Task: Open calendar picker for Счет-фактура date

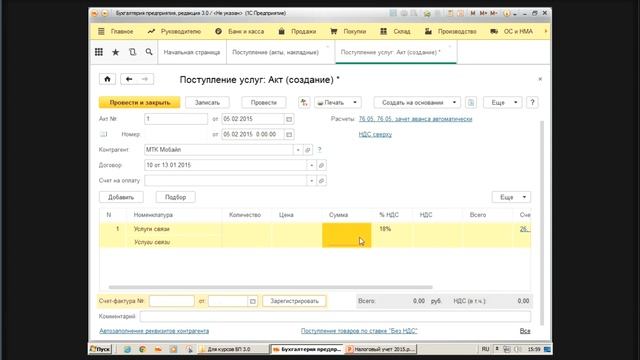Action: (253, 301)
